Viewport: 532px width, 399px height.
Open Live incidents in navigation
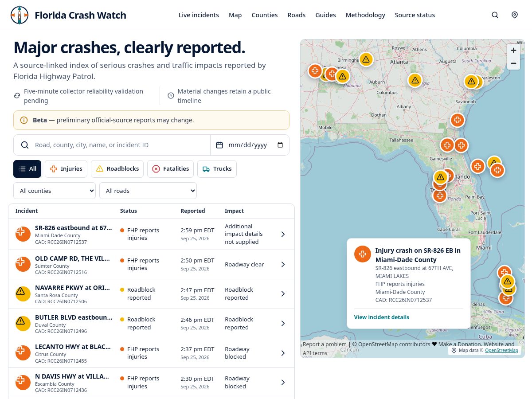199,15
